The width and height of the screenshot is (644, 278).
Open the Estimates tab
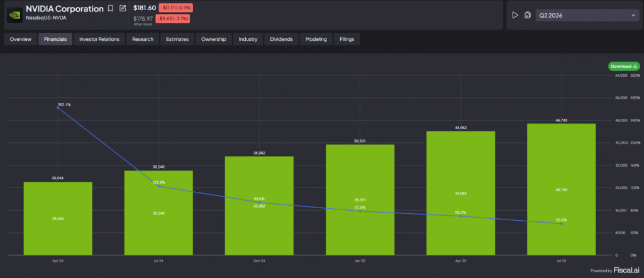coord(177,40)
